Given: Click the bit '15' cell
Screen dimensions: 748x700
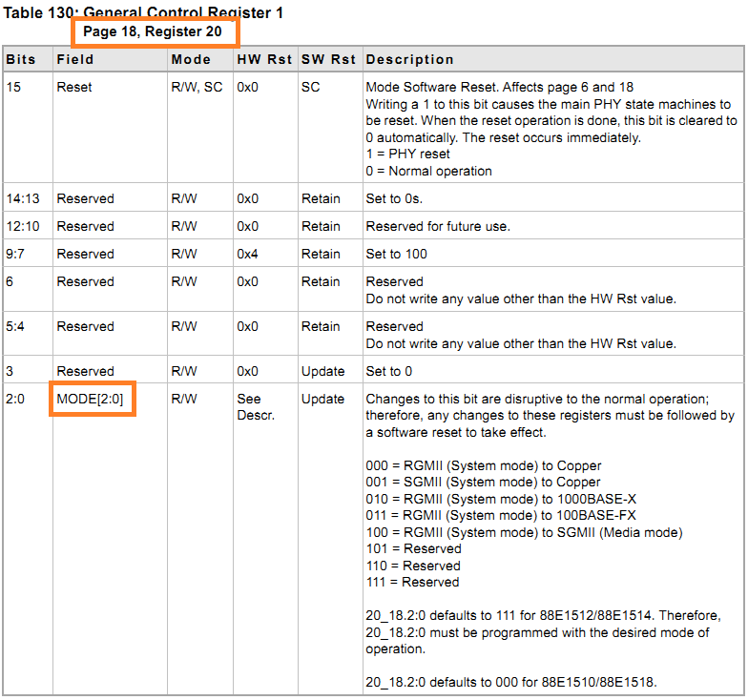Looking at the screenshot, I should point(13,87).
